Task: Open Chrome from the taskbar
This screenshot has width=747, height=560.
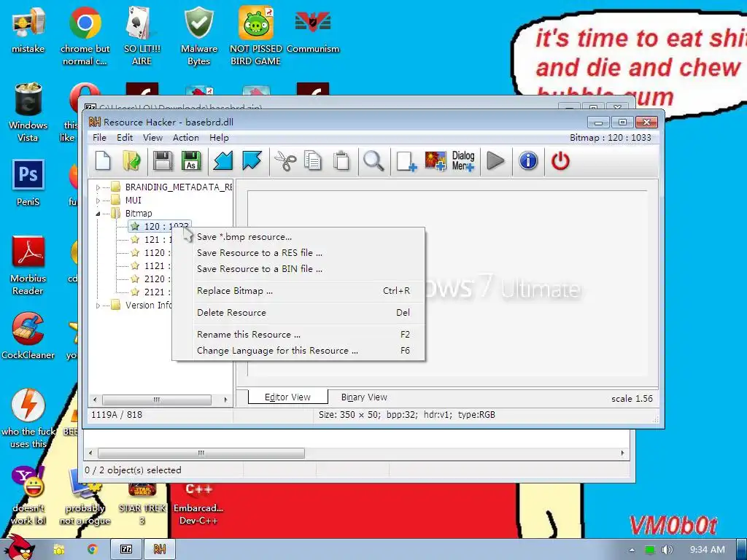Action: (93, 549)
